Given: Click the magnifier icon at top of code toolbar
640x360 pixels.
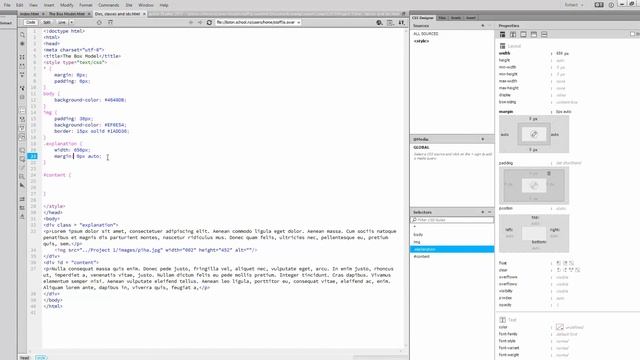Looking at the screenshot, I should [22, 35].
